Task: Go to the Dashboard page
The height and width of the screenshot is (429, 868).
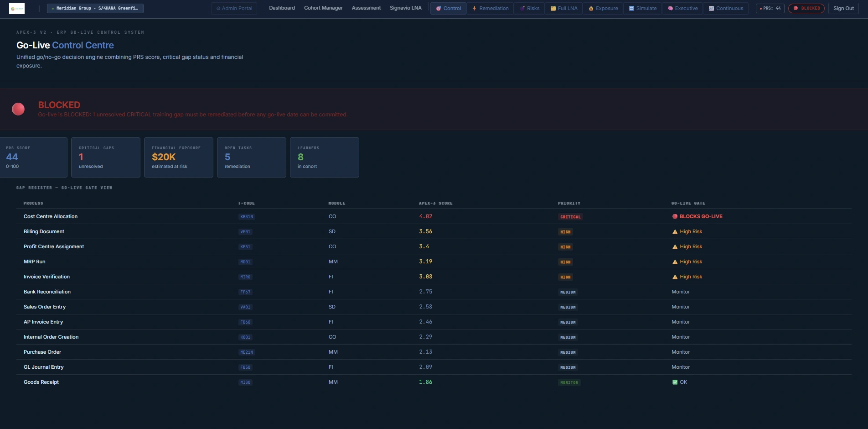Action: [282, 8]
